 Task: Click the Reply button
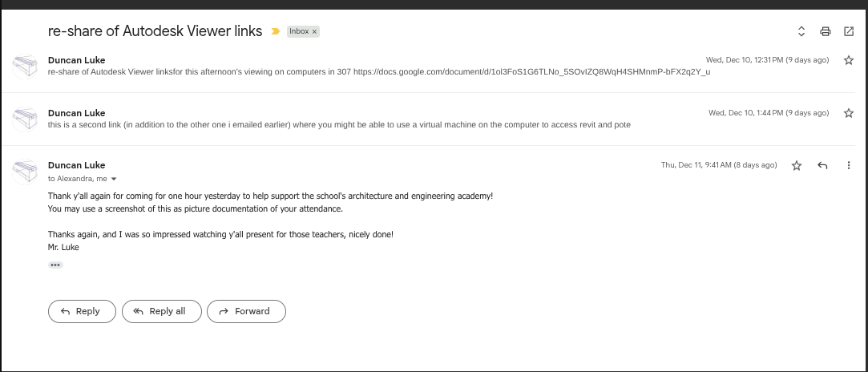pyautogui.click(x=82, y=311)
